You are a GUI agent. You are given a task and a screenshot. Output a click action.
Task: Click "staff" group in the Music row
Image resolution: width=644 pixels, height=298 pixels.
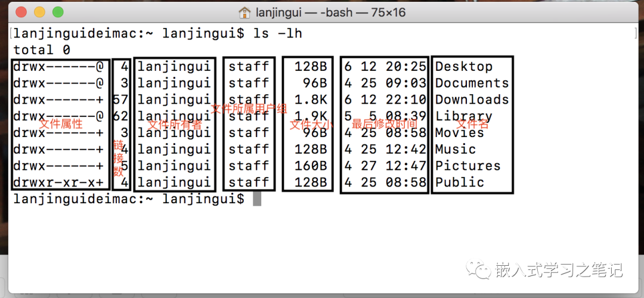click(x=249, y=149)
